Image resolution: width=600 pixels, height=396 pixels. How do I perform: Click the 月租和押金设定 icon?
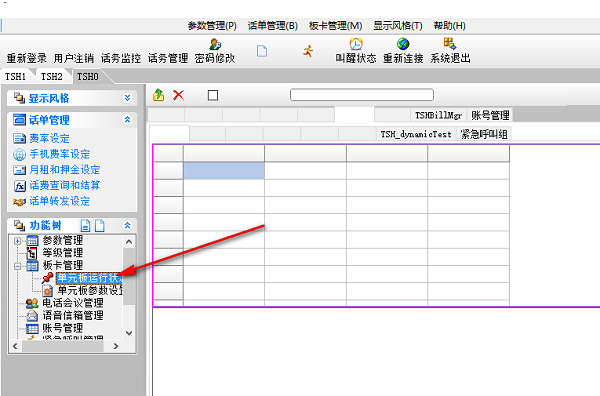tap(20, 170)
